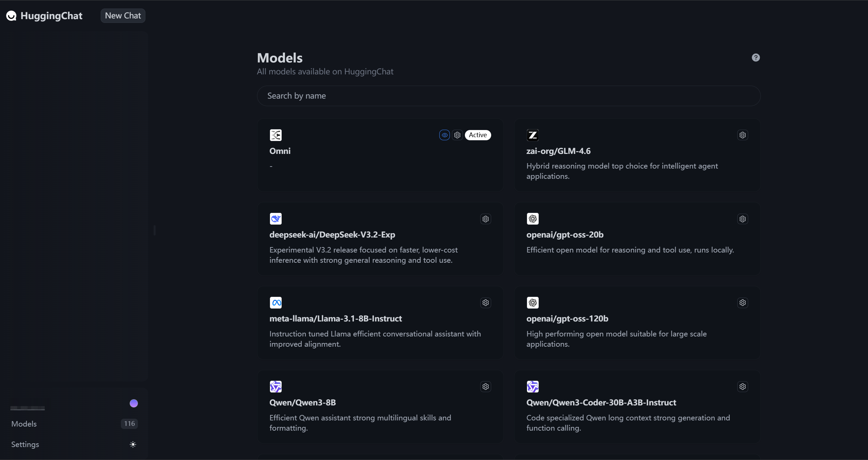Click the HuggingChat logo icon

[11, 16]
